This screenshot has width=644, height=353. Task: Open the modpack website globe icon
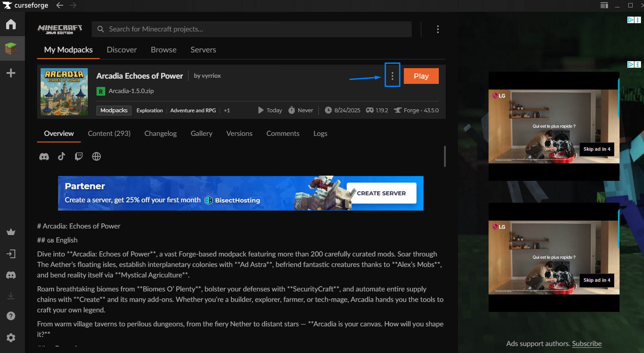point(96,156)
